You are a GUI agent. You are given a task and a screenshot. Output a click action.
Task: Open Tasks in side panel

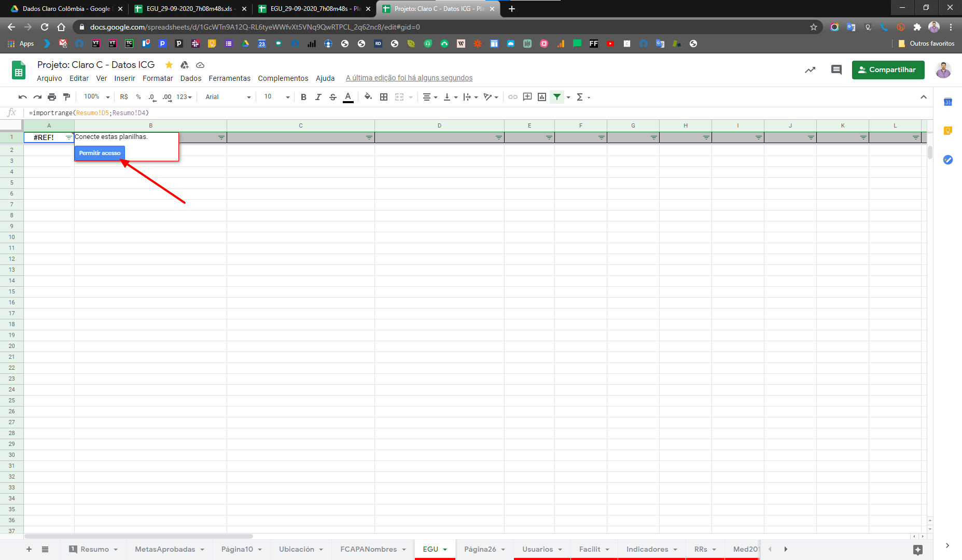point(947,160)
